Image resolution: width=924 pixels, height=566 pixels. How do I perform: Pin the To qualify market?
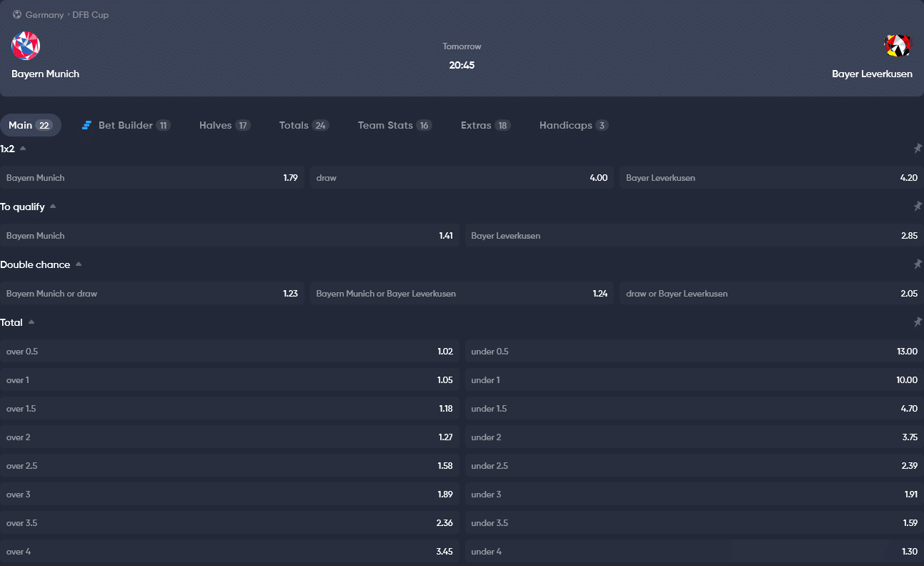click(918, 207)
